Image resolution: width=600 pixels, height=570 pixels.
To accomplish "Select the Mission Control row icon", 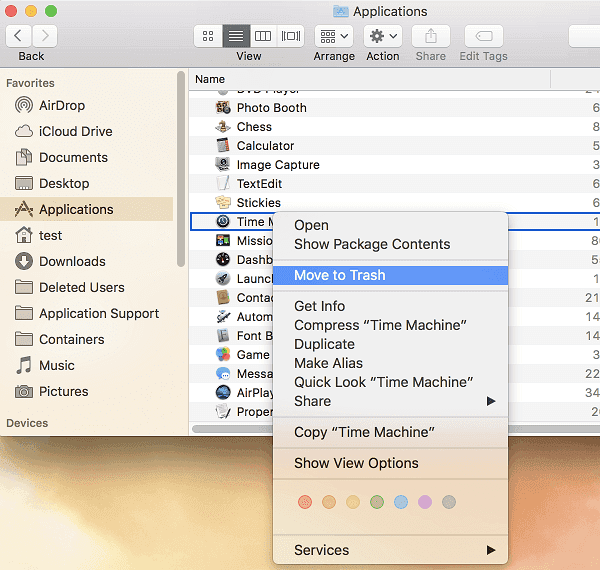I will 223,240.
